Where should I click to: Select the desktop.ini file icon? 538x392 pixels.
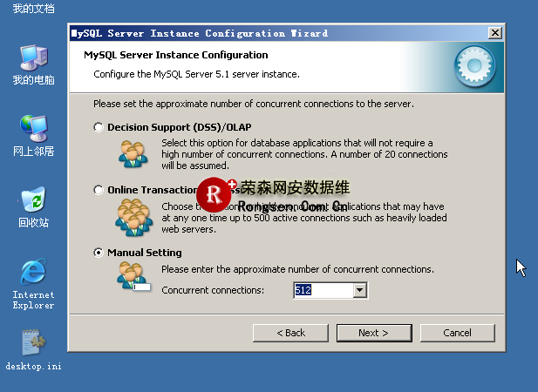point(33,342)
